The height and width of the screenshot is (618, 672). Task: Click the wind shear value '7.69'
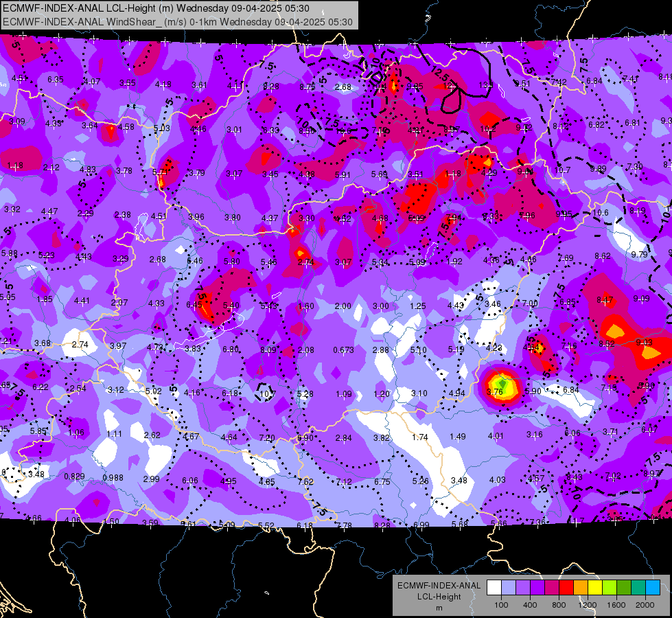tap(566, 257)
